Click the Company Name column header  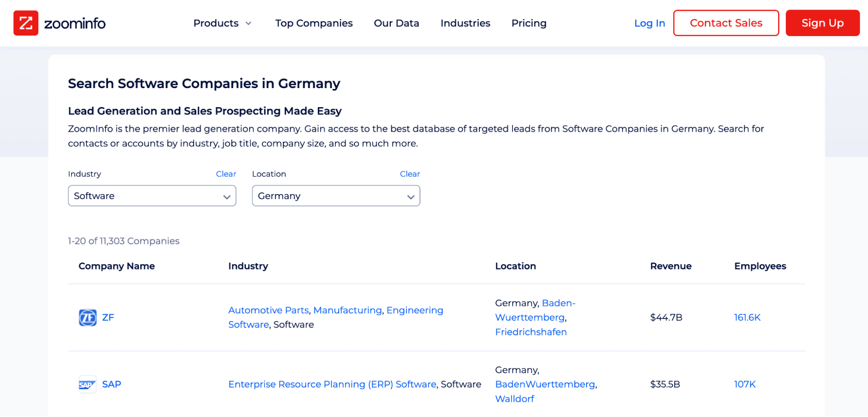117,266
